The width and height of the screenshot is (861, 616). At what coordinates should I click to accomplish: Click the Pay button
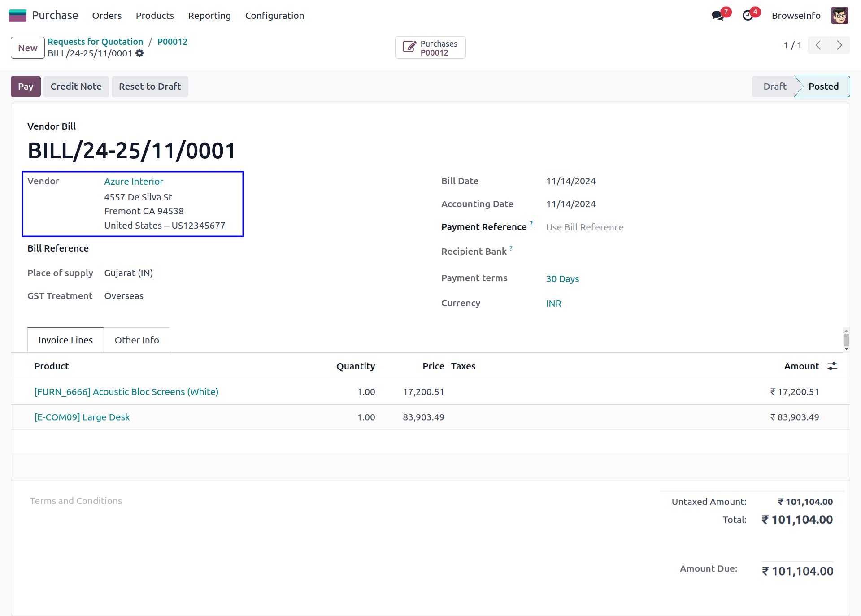point(26,87)
